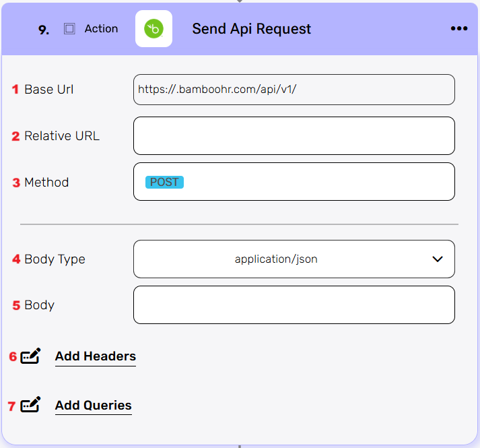Click the Body Type field label
The height and width of the screenshot is (448, 480).
pos(55,259)
